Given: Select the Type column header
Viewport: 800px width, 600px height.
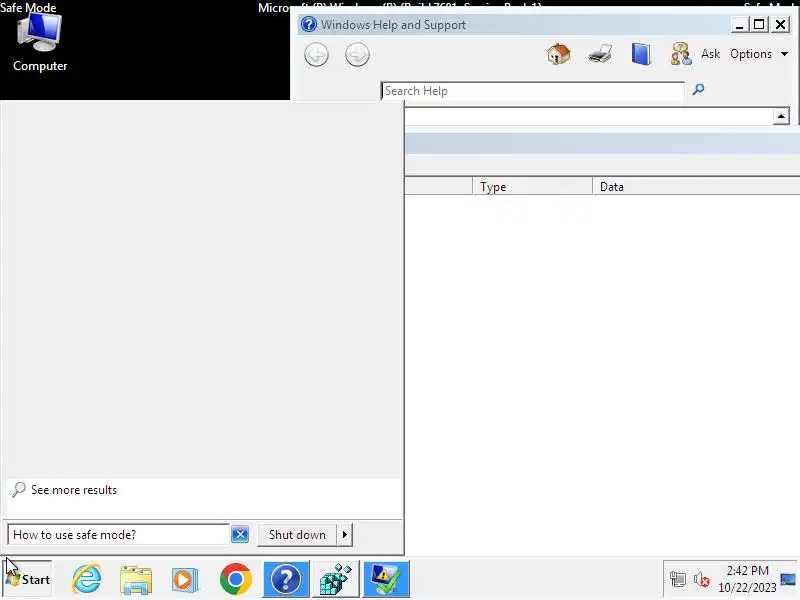Looking at the screenshot, I should (x=533, y=187).
